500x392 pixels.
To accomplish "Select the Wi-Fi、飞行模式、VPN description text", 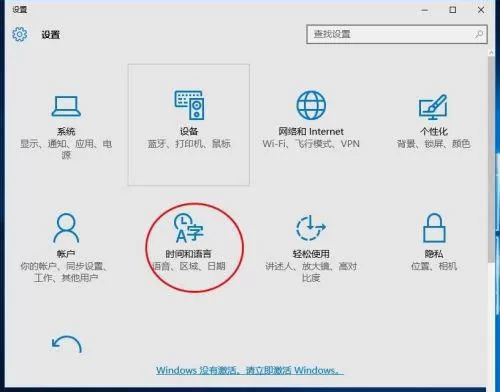I will pos(311,144).
